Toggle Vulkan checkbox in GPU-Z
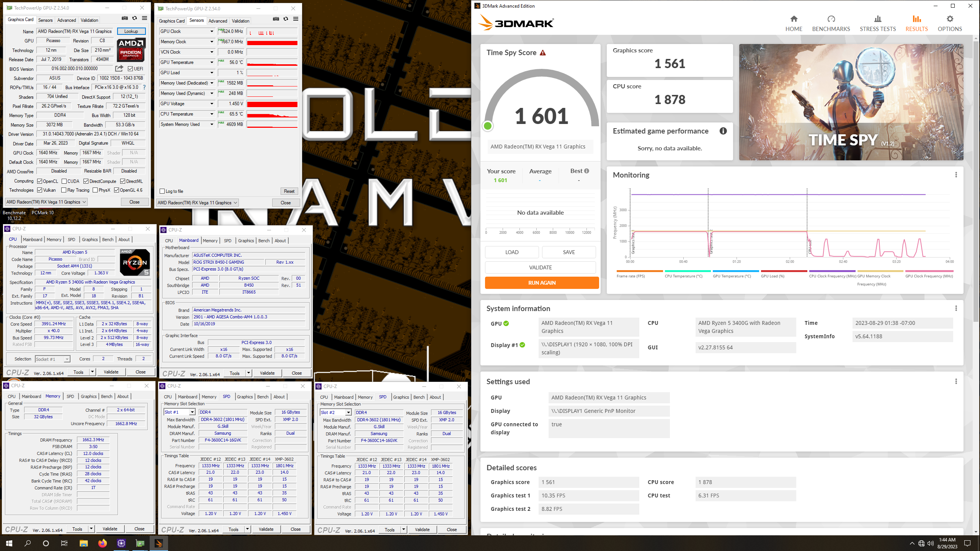980x551 pixels. [x=40, y=190]
